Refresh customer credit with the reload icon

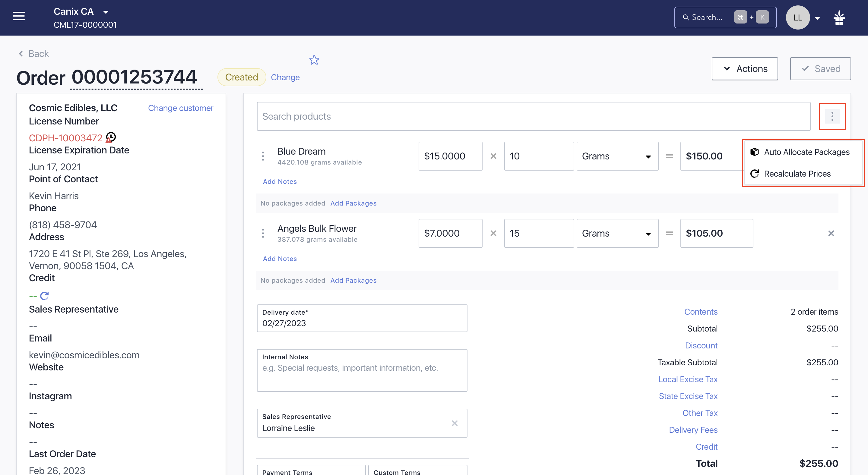44,296
